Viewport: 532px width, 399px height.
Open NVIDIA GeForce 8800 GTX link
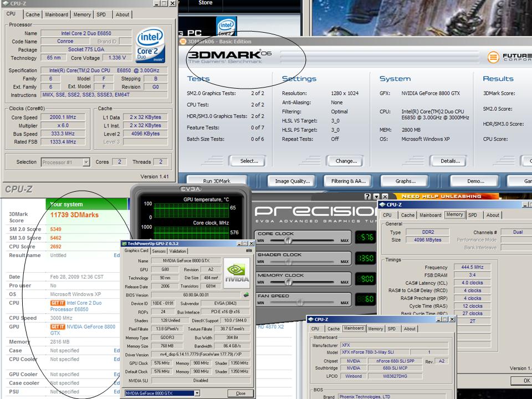83,330
